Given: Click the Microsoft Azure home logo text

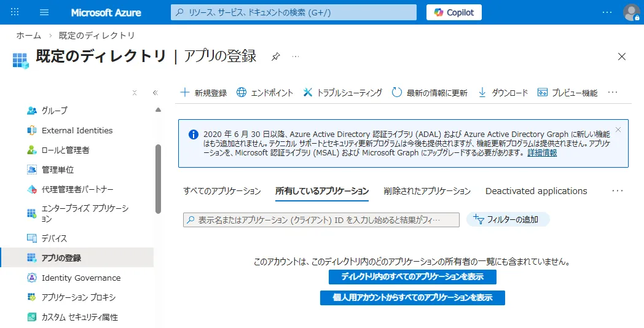Looking at the screenshot, I should (106, 12).
